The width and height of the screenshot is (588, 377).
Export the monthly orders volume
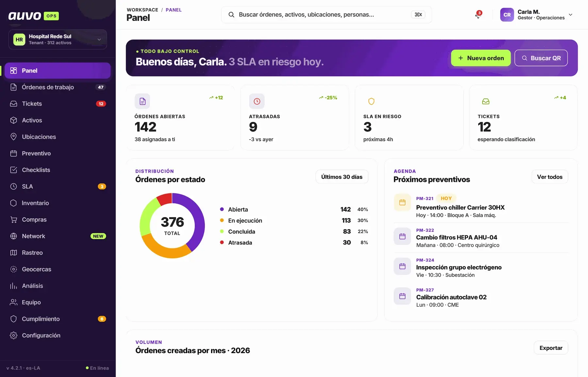pyautogui.click(x=551, y=348)
